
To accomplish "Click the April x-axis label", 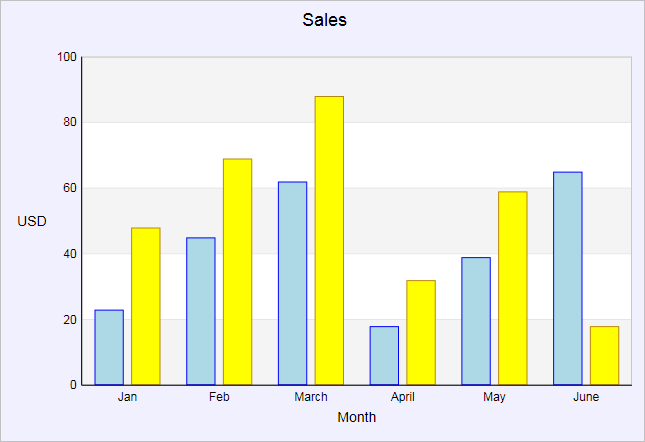I will 403,397.
